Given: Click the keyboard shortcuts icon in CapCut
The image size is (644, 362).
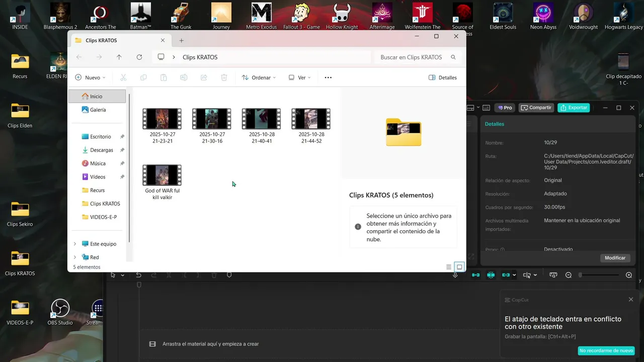Looking at the screenshot, I should pos(486,108).
